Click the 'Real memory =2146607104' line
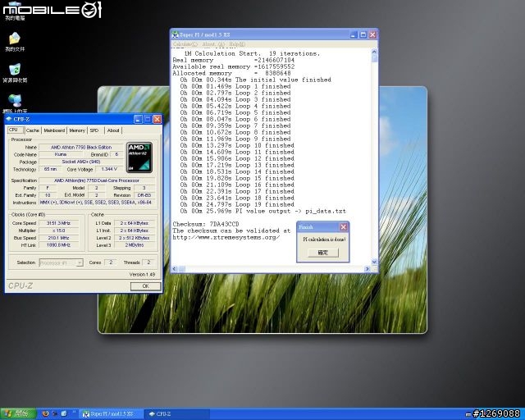The height and width of the screenshot is (420, 525). tap(233, 60)
